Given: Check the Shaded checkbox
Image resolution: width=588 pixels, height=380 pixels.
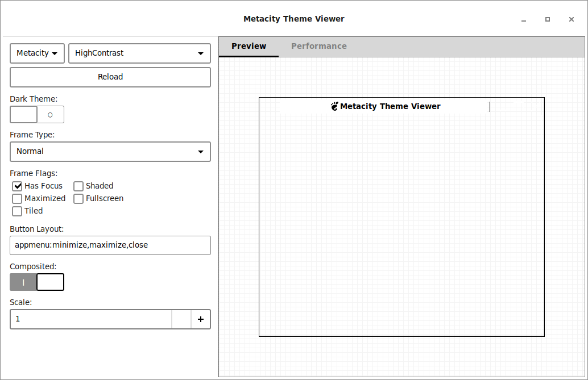Looking at the screenshot, I should coord(78,186).
